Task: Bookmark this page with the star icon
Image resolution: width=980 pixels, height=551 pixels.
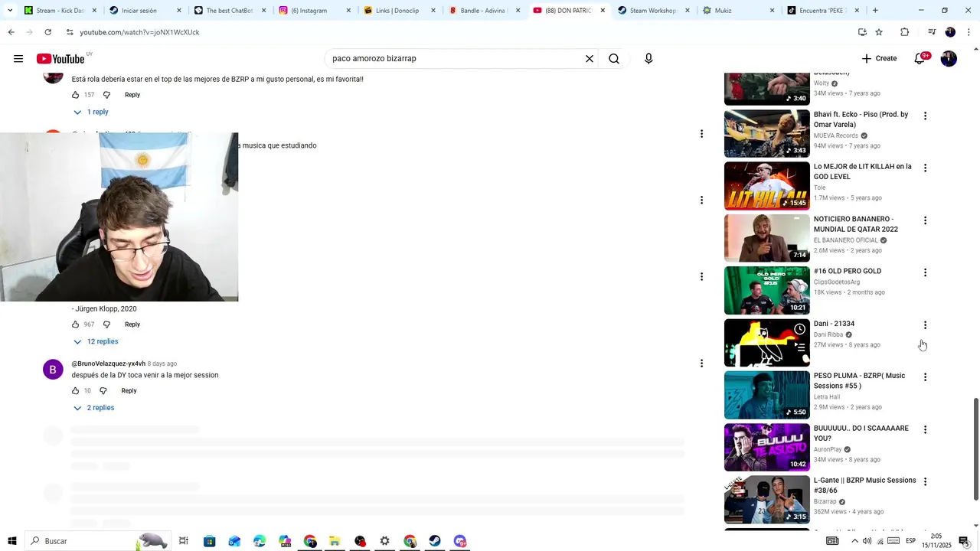Action: (x=879, y=32)
